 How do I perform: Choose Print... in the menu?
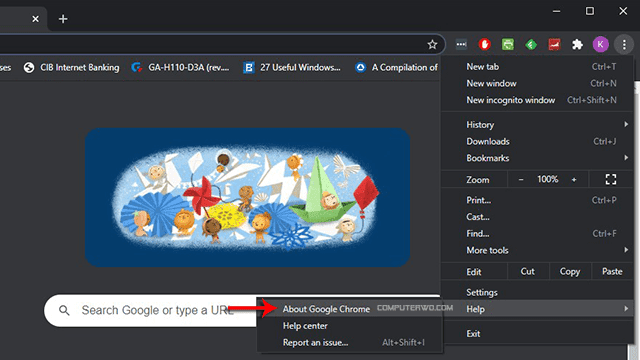coord(537,200)
